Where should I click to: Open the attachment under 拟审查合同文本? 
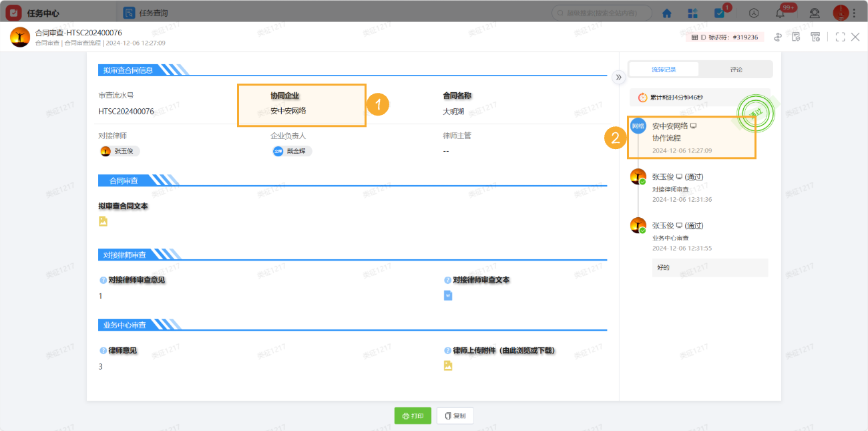point(103,221)
